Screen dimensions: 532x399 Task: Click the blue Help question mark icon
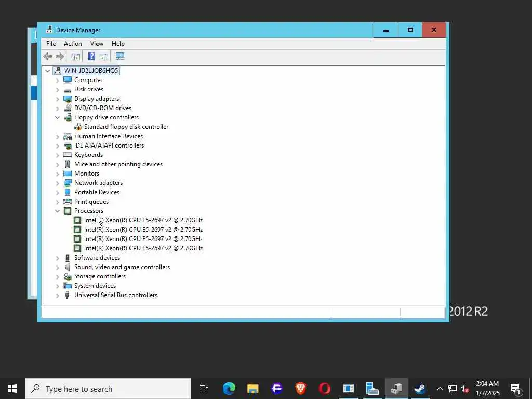[x=91, y=56]
